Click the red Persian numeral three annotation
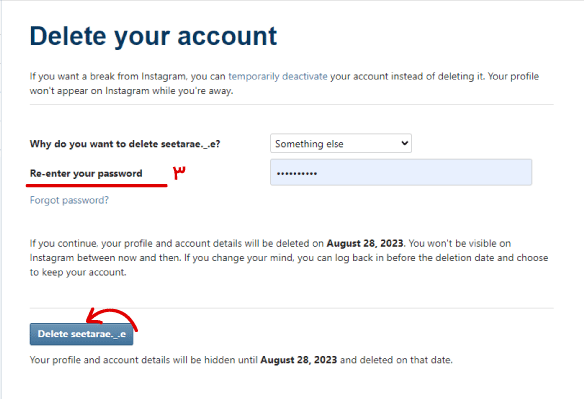 pyautogui.click(x=179, y=173)
